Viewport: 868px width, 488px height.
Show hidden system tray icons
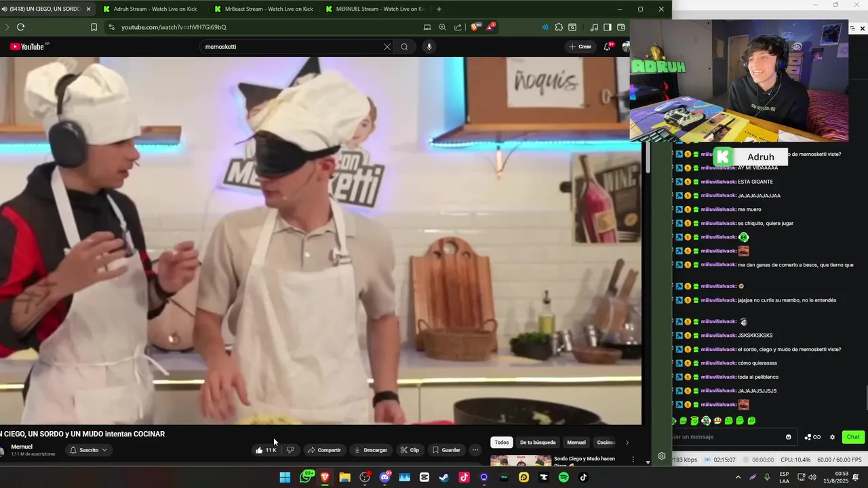[x=738, y=477]
